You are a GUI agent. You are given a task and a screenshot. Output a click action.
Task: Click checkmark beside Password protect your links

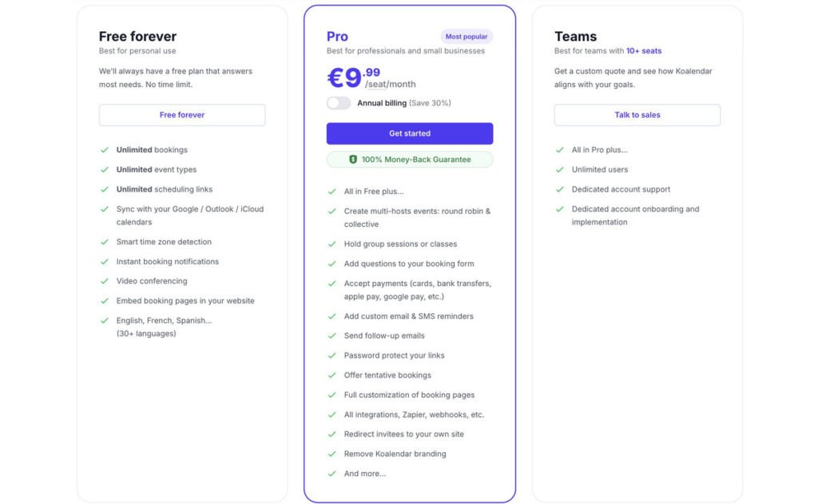tap(332, 355)
